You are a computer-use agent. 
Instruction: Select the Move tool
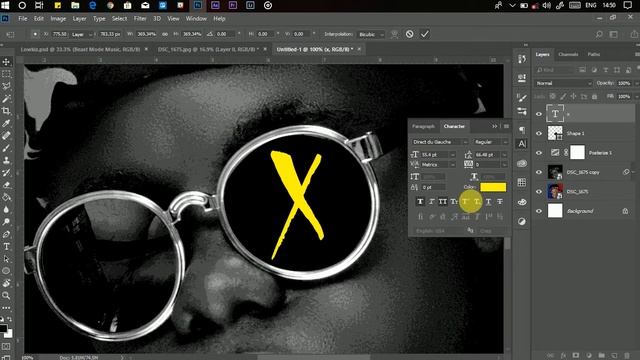coord(6,62)
